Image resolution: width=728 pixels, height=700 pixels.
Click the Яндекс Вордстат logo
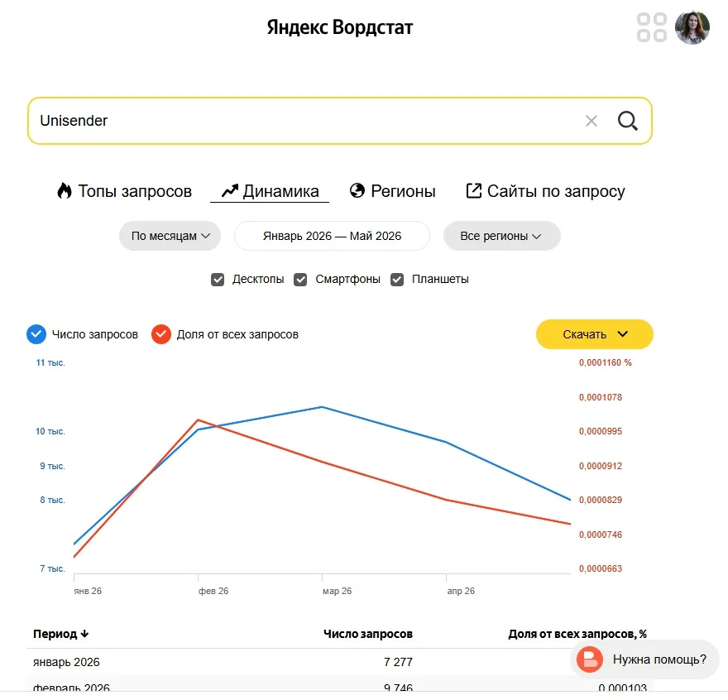pyautogui.click(x=340, y=27)
